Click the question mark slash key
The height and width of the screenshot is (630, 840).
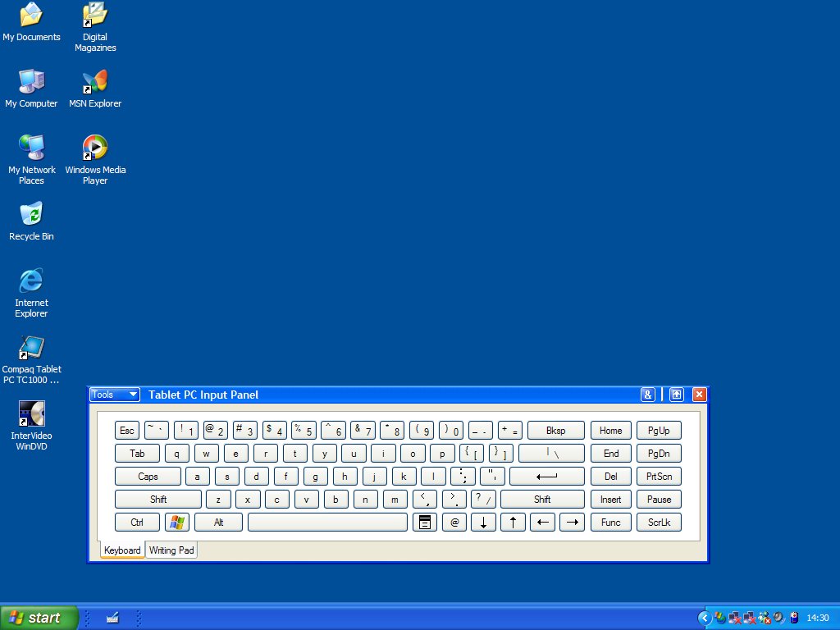[x=483, y=500]
